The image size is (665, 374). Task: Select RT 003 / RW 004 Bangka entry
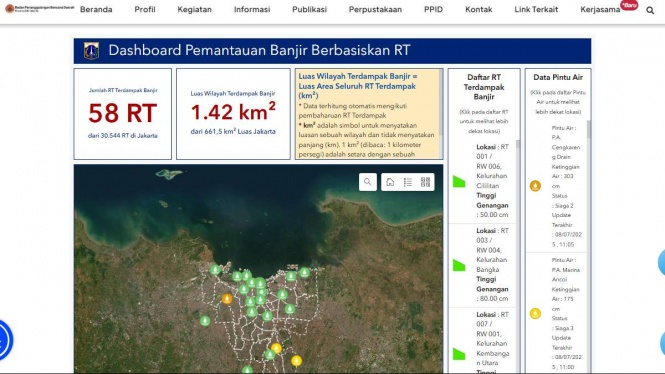483,265
